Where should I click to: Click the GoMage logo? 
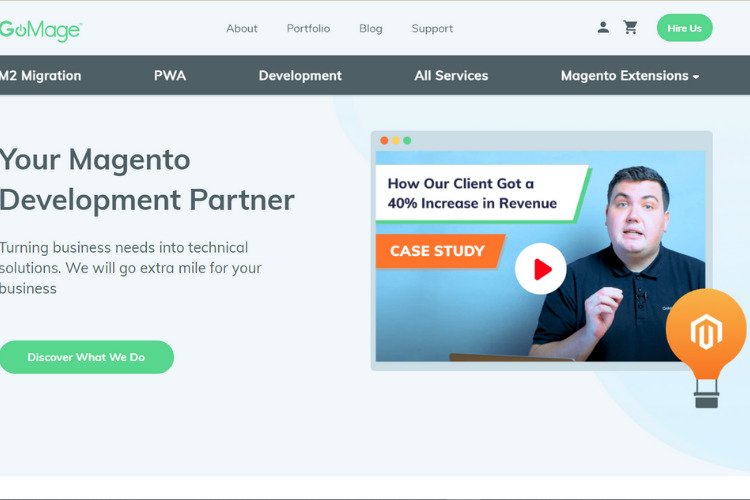click(x=40, y=30)
